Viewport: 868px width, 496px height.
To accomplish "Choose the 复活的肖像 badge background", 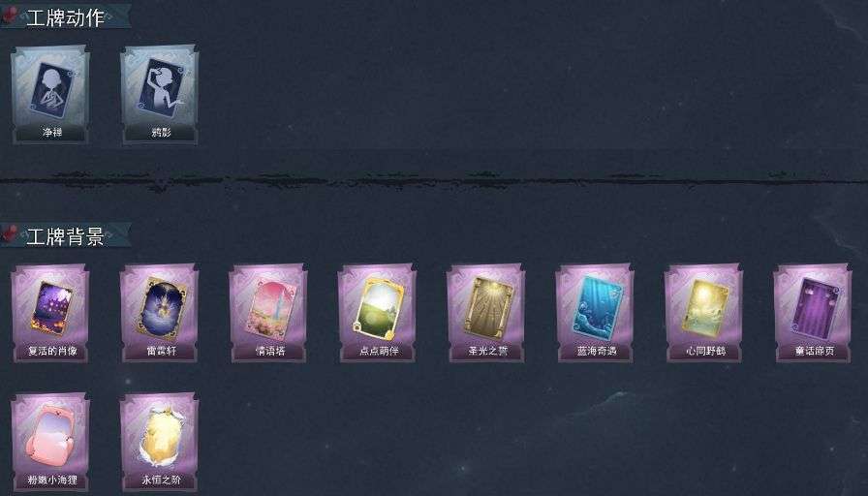I will 50,313.
